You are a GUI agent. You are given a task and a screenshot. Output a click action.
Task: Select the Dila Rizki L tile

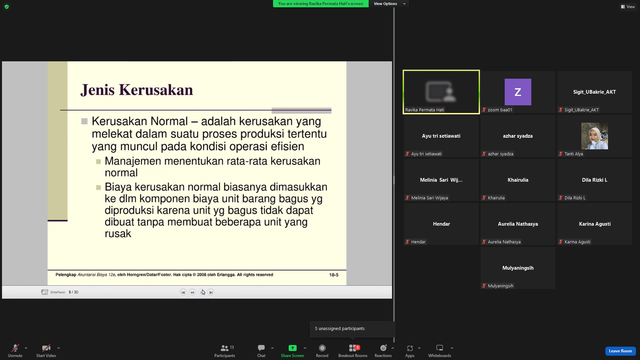[594, 180]
